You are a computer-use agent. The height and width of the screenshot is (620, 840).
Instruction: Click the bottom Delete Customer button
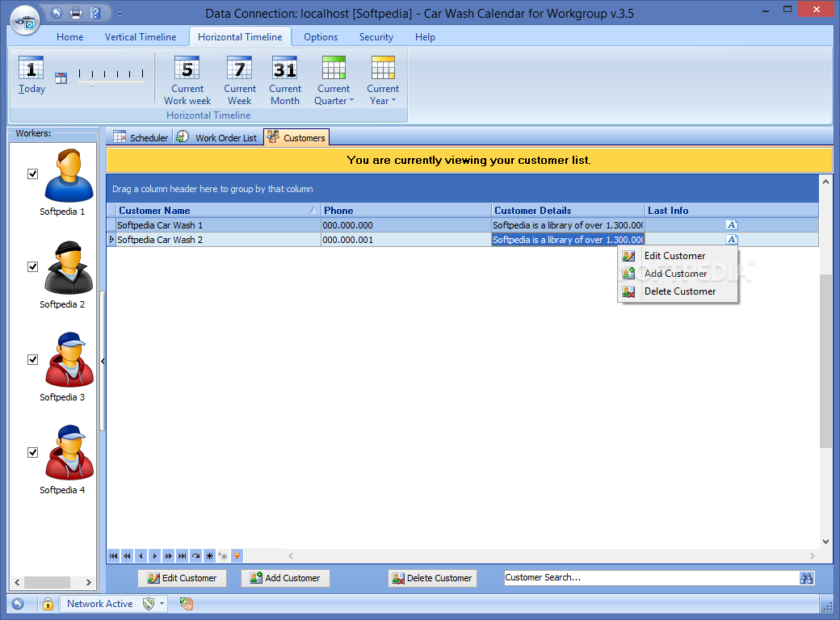pos(432,578)
